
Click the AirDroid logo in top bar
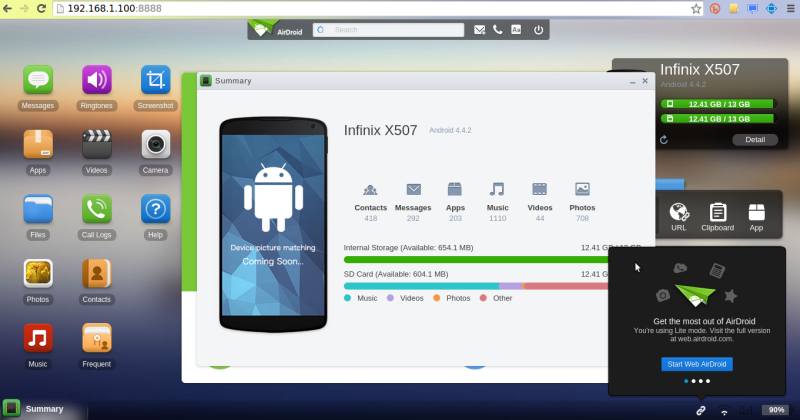coord(276,29)
